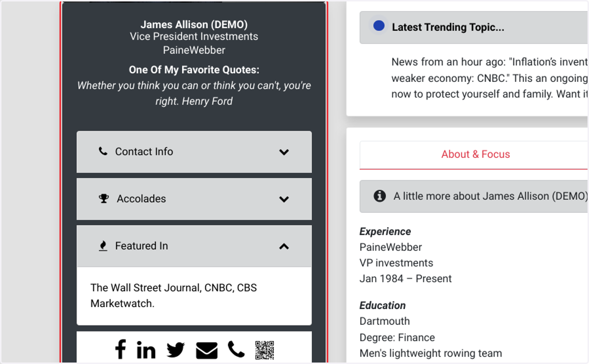Click the phone icon next to Contact Info
This screenshot has width=589, height=364.
[x=103, y=151]
